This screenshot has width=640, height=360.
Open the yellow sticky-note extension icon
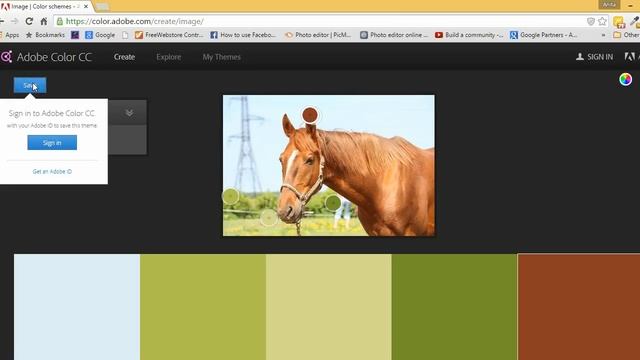pyautogui.click(x=619, y=22)
